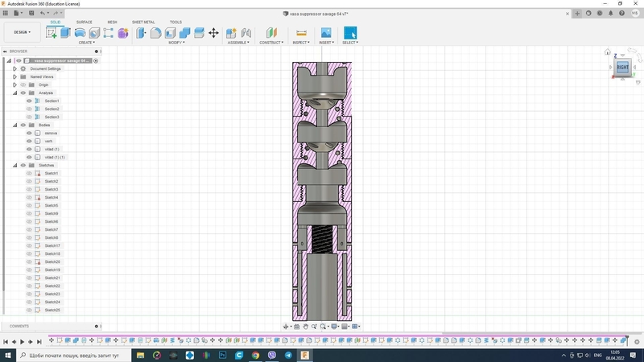Image resolution: width=644 pixels, height=362 pixels.
Task: Click the Fillet tool icon
Action: click(x=156, y=33)
